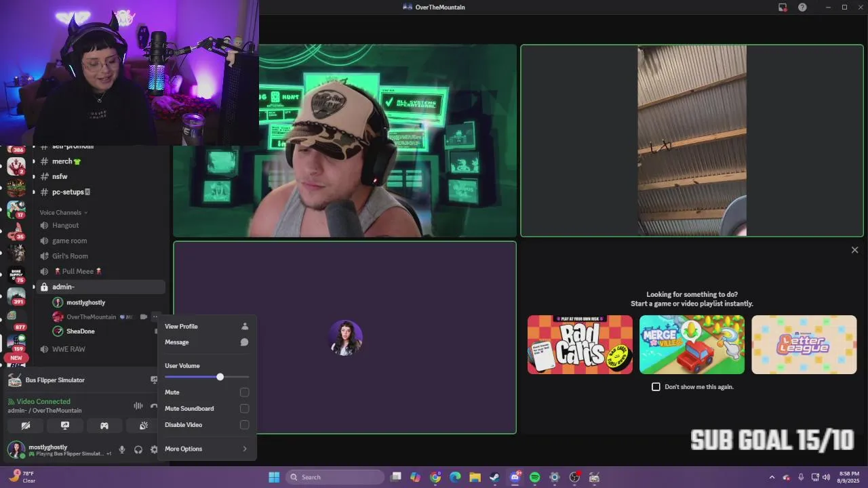Click Video Connected status text
868x488 pixels.
[x=43, y=401]
